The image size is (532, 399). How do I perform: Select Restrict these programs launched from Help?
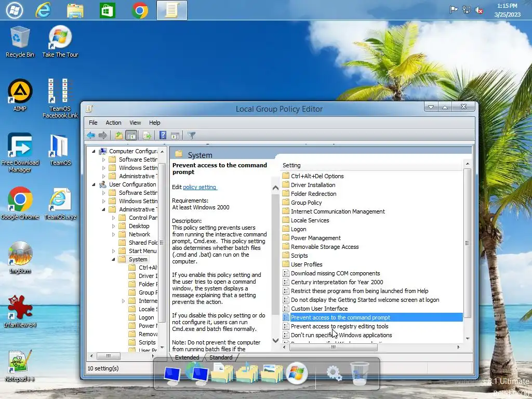[360, 291]
